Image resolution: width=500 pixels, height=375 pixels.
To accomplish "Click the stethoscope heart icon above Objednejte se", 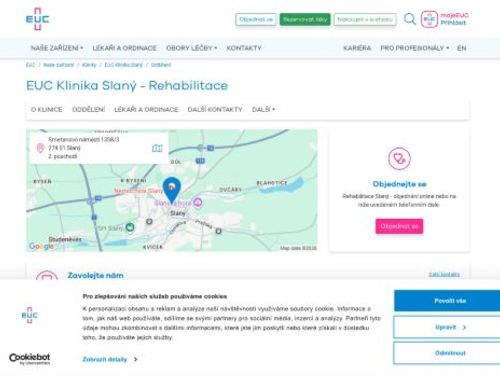I will pos(399,159).
